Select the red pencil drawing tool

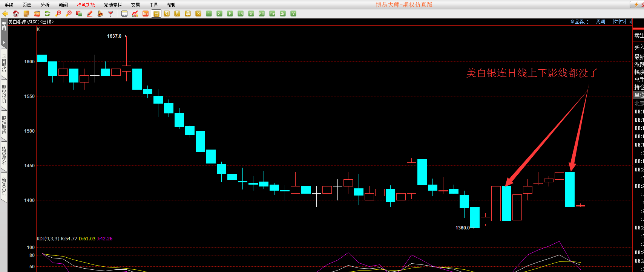tap(90, 14)
